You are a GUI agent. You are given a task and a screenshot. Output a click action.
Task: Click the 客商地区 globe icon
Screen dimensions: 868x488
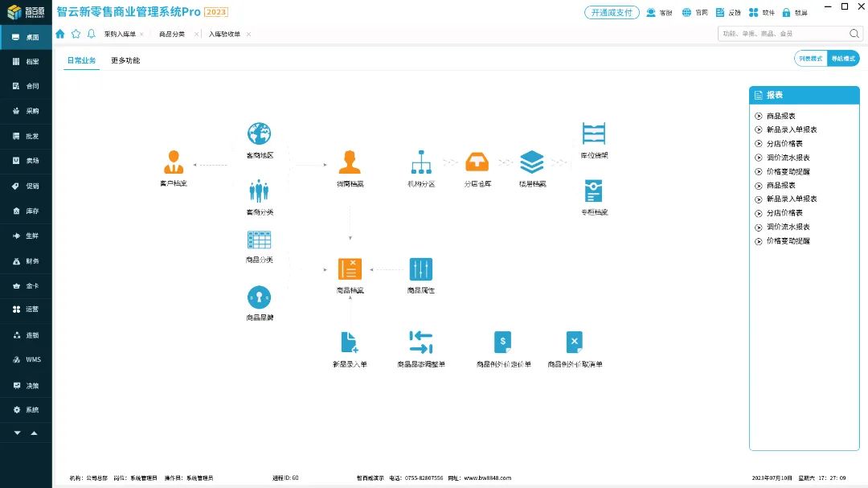pyautogui.click(x=259, y=133)
